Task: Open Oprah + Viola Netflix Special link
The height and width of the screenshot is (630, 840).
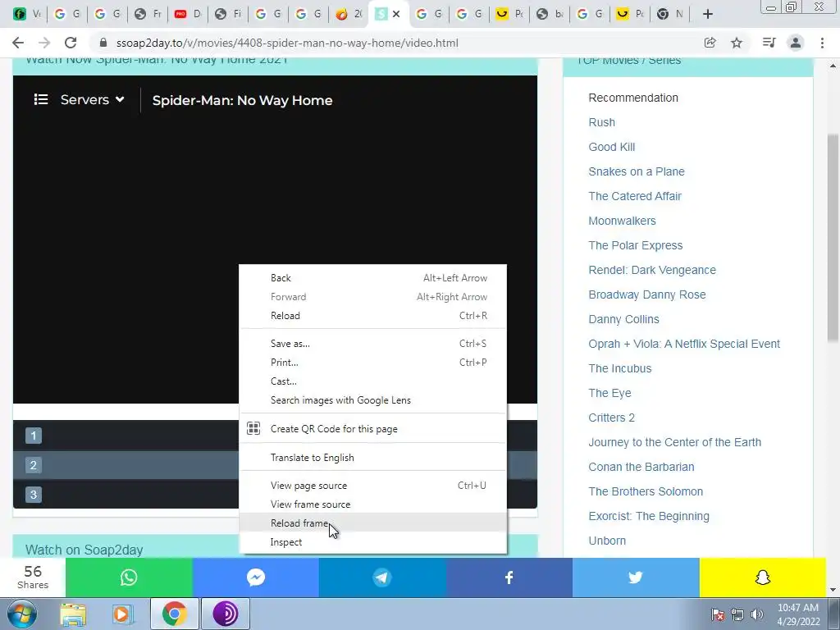Action: 684,344
